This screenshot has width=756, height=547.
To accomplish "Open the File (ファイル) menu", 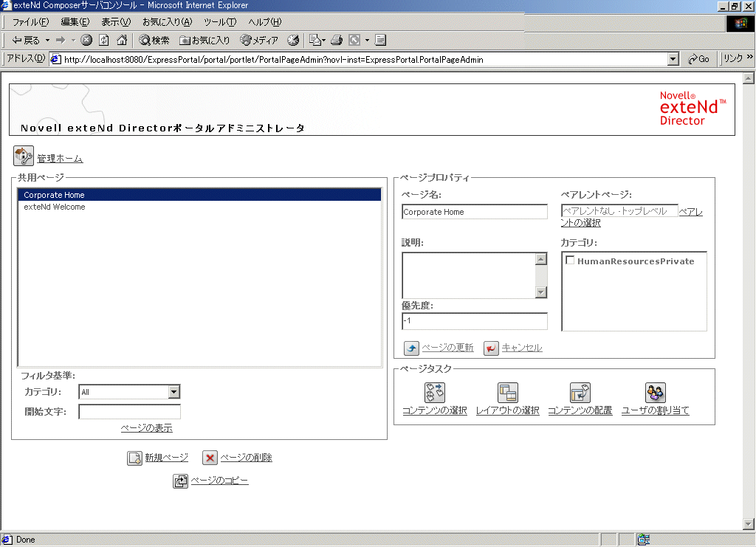I will (x=30, y=22).
